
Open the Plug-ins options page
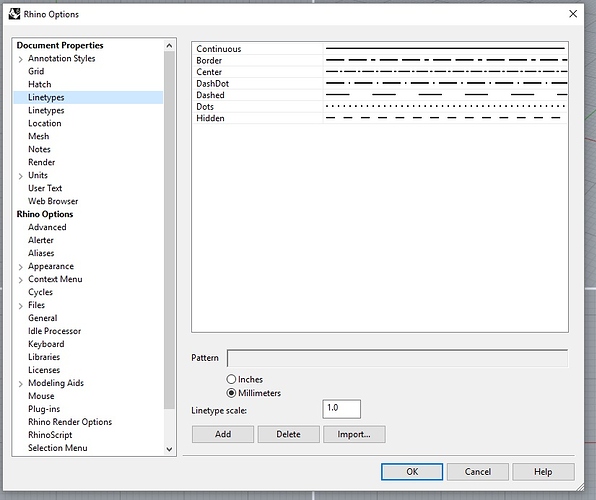pyautogui.click(x=44, y=409)
